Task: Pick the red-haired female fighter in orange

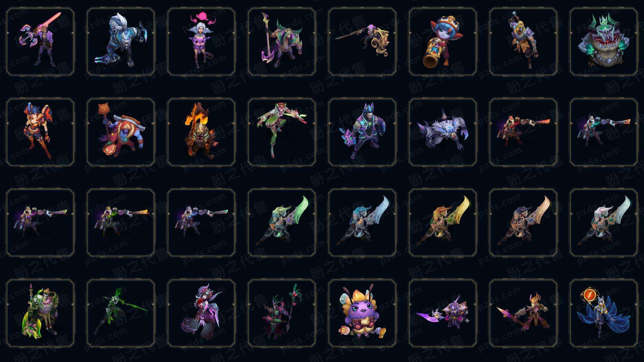Action: (x=40, y=132)
